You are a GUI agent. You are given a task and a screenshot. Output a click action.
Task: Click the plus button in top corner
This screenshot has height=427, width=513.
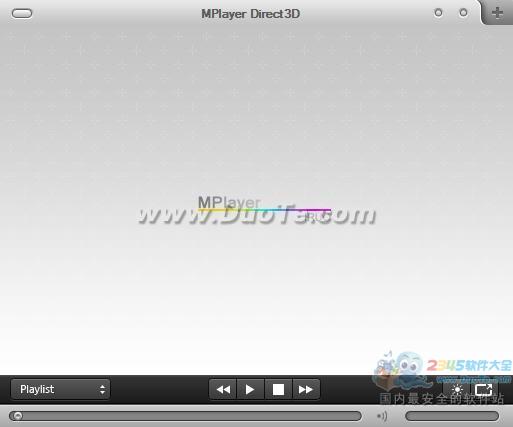[497, 13]
